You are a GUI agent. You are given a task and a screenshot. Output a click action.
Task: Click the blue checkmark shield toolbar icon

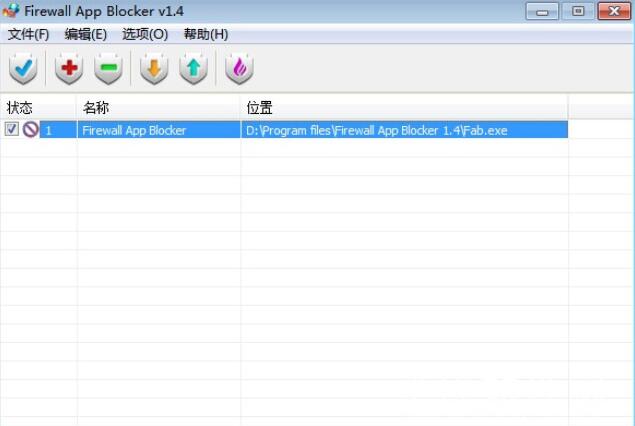[x=22, y=68]
